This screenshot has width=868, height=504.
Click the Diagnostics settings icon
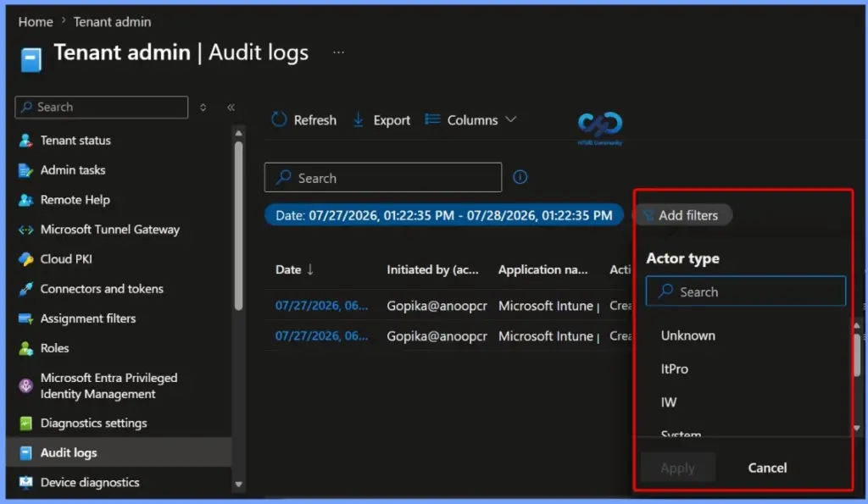tap(25, 424)
